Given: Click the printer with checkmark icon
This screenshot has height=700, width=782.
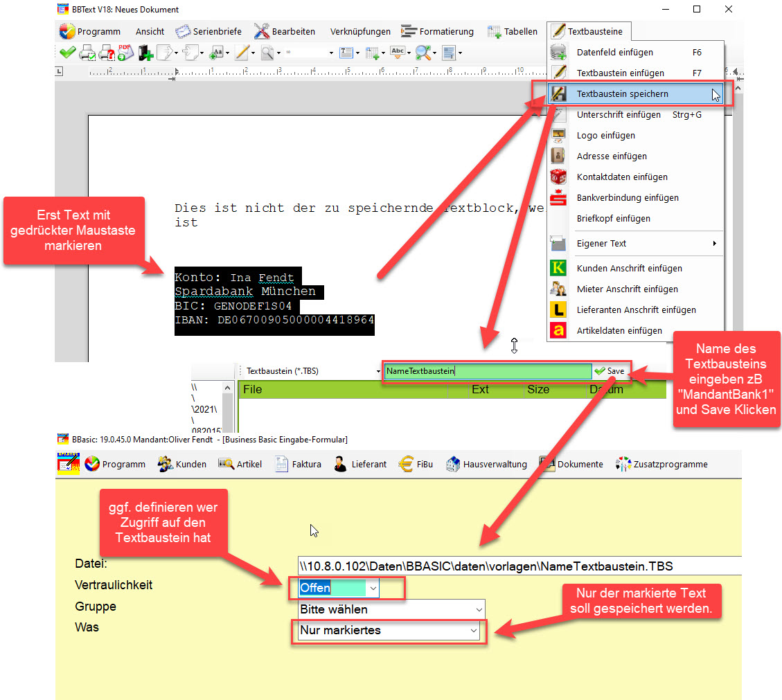Looking at the screenshot, I should coord(88,53).
